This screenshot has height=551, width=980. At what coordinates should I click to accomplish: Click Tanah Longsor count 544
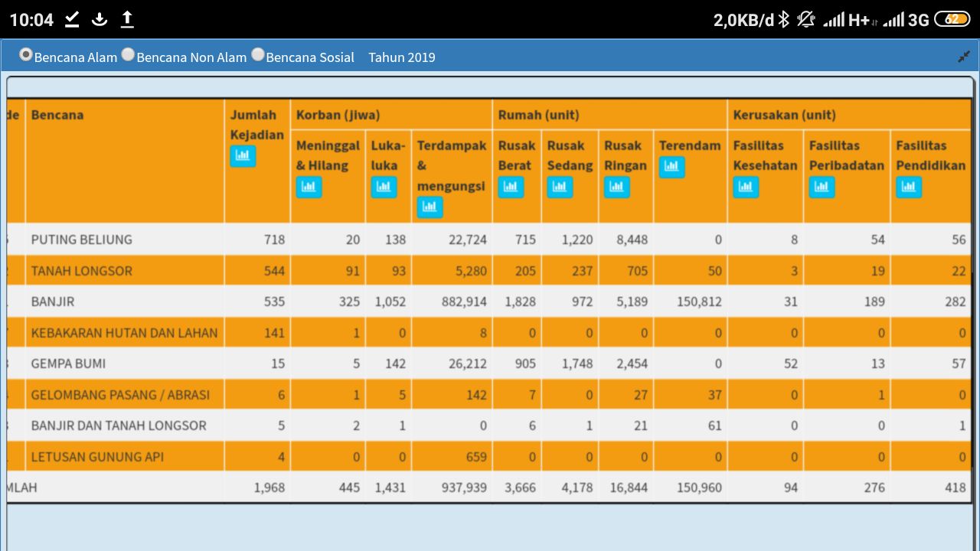point(274,271)
